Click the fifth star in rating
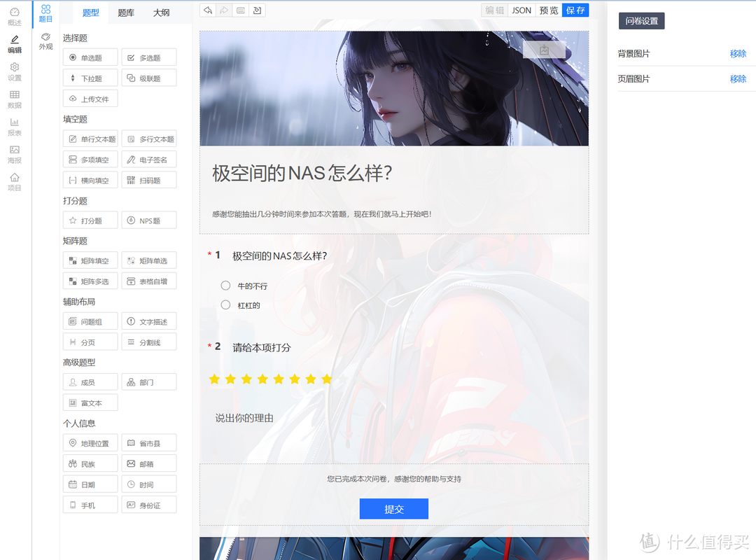Viewport: 756px width, 560px height. click(x=279, y=379)
